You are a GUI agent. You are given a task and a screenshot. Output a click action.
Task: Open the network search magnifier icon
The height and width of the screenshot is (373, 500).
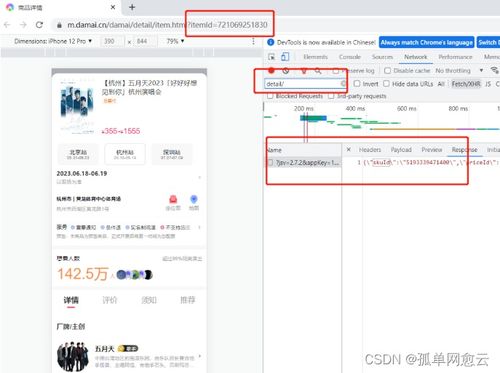[x=318, y=71]
